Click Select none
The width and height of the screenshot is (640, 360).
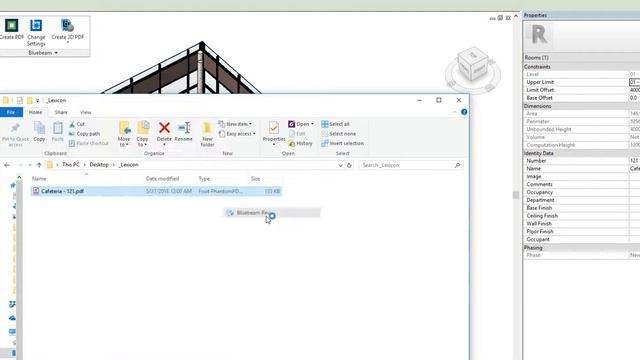coord(338,133)
